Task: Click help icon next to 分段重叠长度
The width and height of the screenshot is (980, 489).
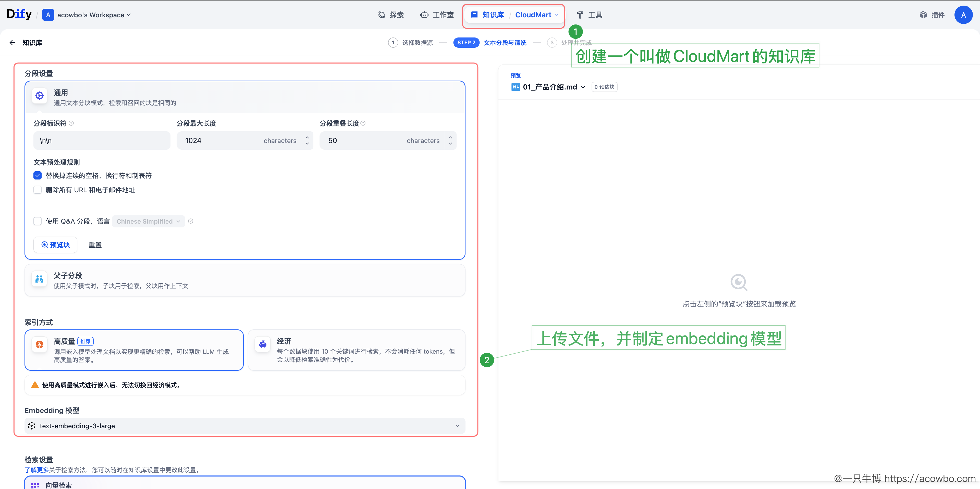Action: tap(363, 123)
